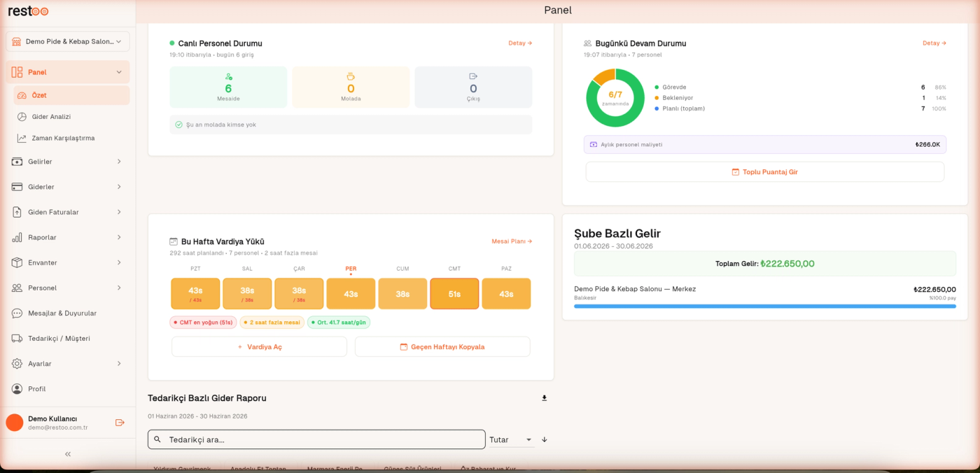Click the Aylık personel maliyeti row

click(765, 145)
